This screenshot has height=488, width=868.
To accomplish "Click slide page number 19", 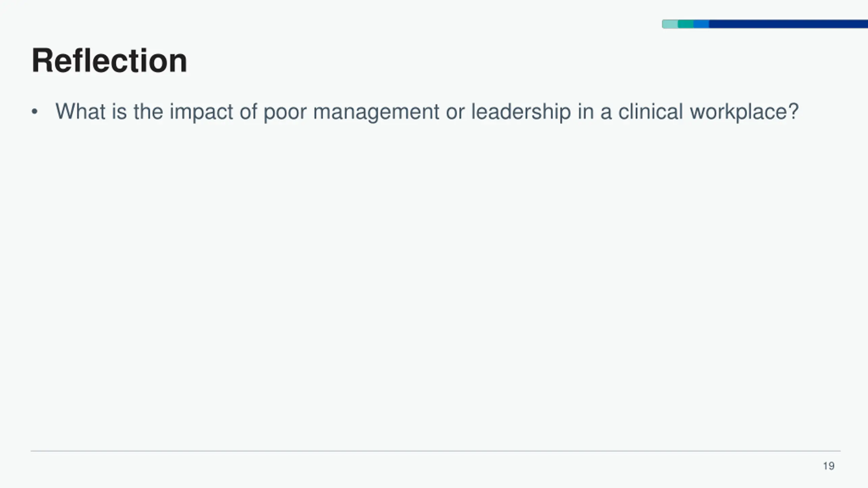I will (x=829, y=466).
